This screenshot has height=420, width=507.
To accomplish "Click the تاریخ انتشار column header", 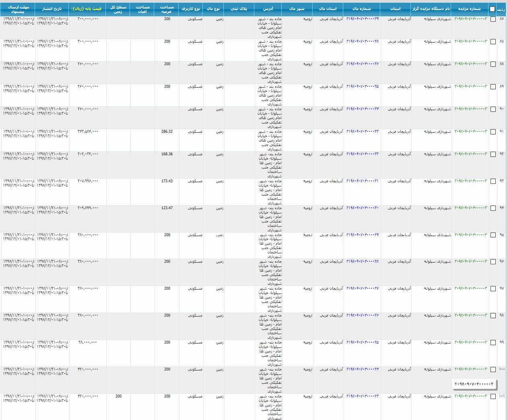I will (52, 8).
